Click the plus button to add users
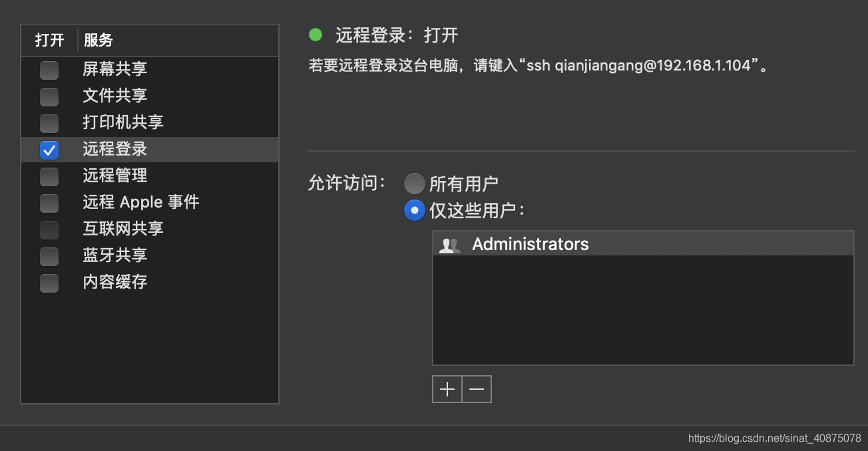The height and width of the screenshot is (451, 868). coord(446,389)
